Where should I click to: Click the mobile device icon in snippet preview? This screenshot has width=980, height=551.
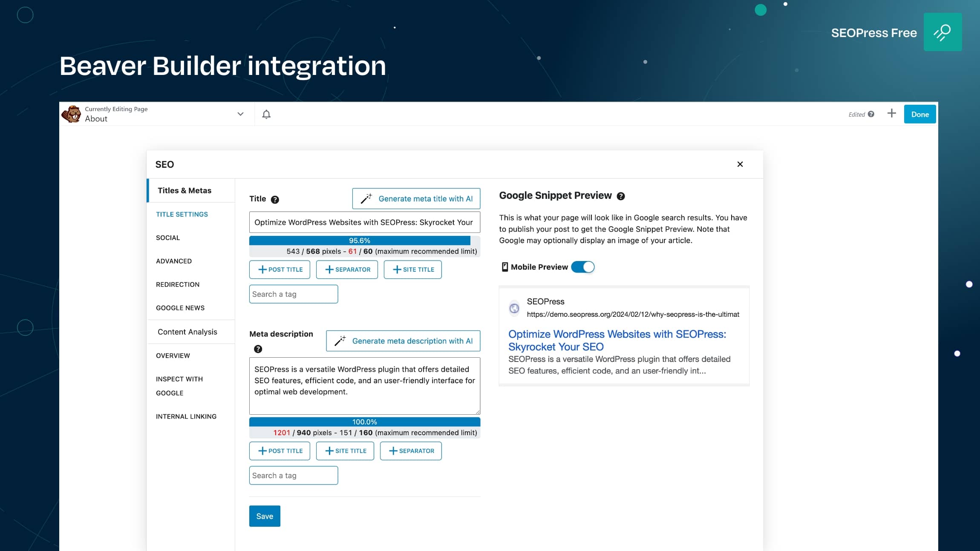(504, 267)
